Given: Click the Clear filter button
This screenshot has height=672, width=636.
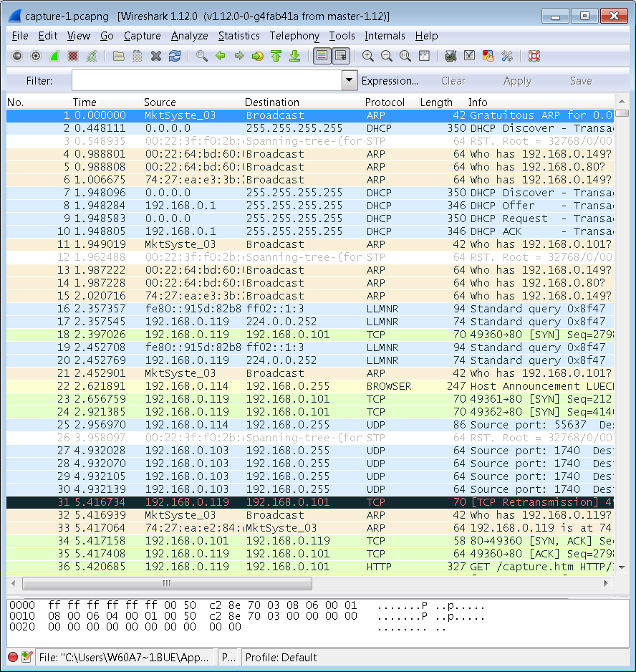Looking at the screenshot, I should [x=453, y=80].
